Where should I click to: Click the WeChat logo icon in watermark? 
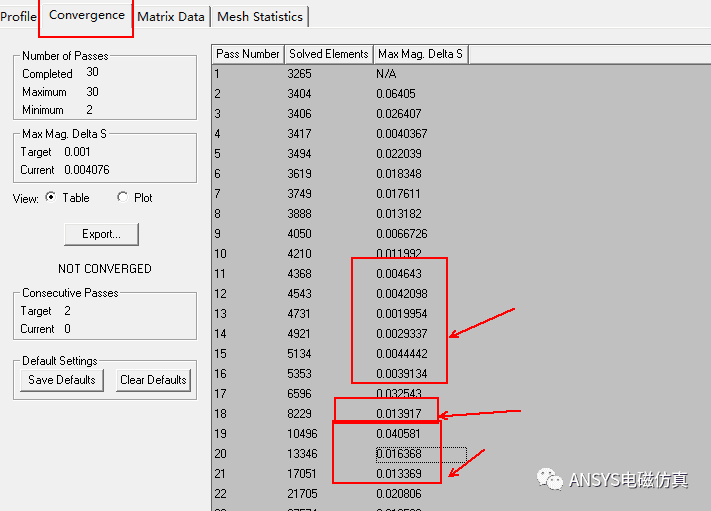point(552,480)
